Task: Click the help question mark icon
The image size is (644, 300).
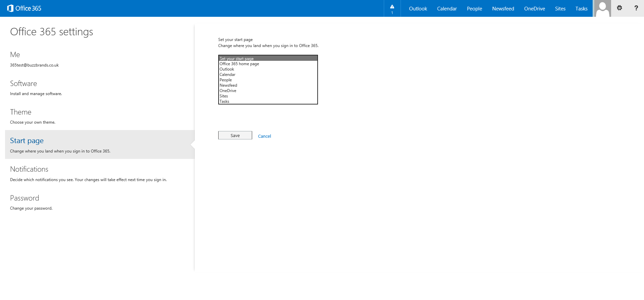Action: tap(636, 8)
